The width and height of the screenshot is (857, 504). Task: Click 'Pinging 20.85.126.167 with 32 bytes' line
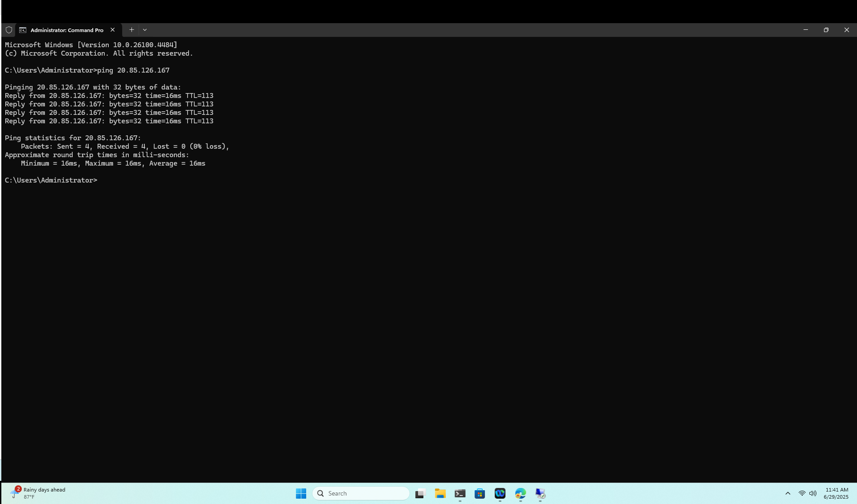[x=93, y=87]
